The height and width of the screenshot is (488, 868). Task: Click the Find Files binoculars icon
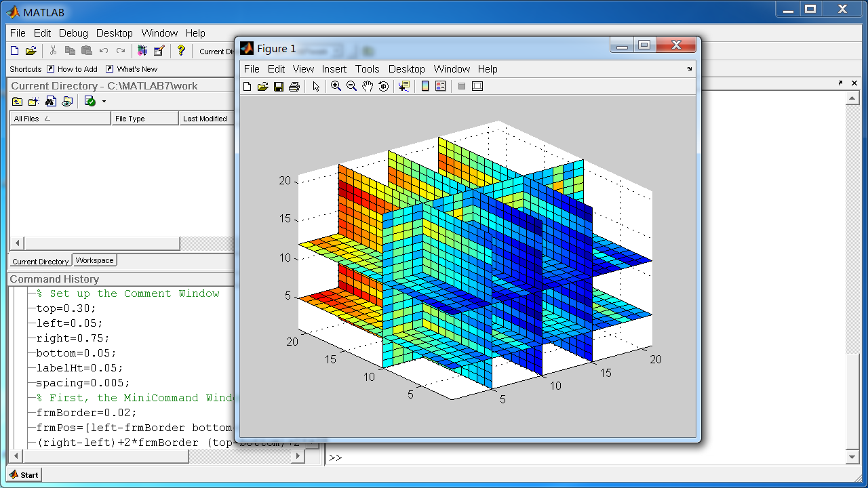pos(51,102)
